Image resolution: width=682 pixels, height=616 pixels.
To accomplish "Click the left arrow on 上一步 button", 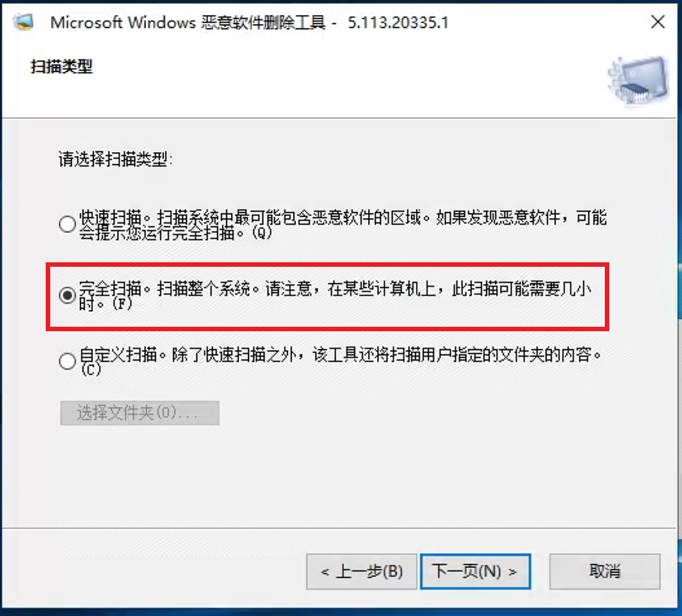I will pos(325,572).
